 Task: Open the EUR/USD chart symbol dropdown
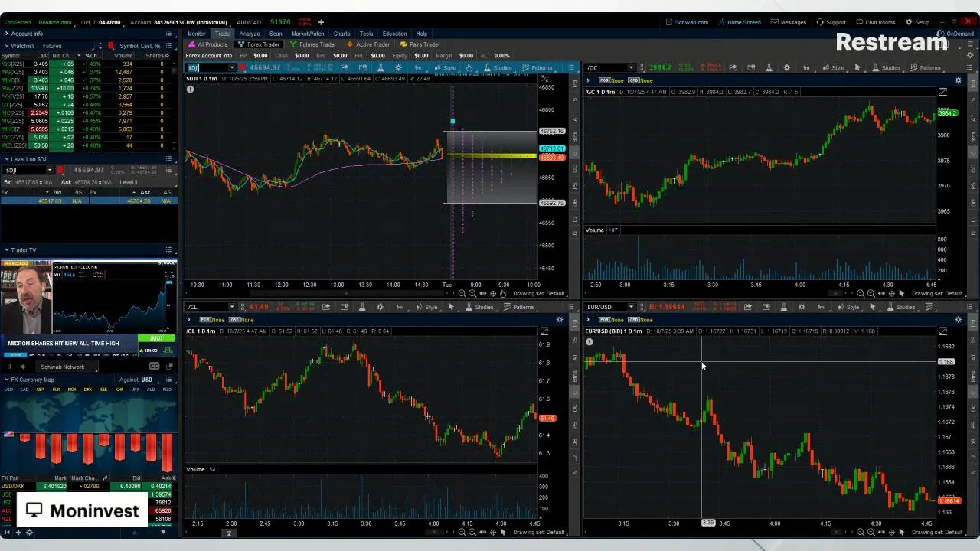[631, 307]
